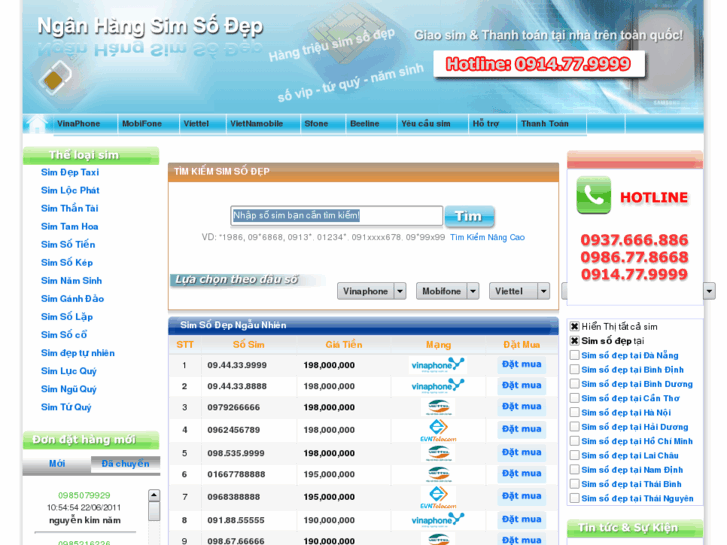Viewport: 727px width, 545px height.
Task: Open 'Hỗ trợ' menu item
Action: click(486, 124)
